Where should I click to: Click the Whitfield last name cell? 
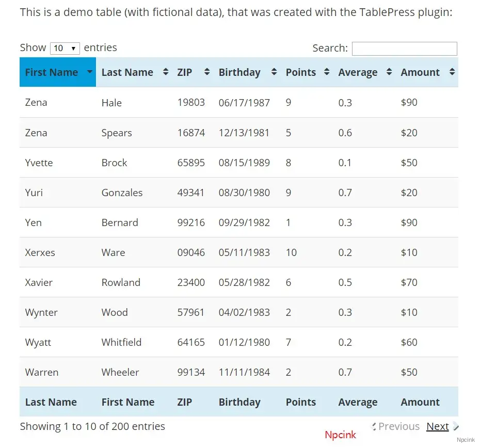pyautogui.click(x=121, y=342)
